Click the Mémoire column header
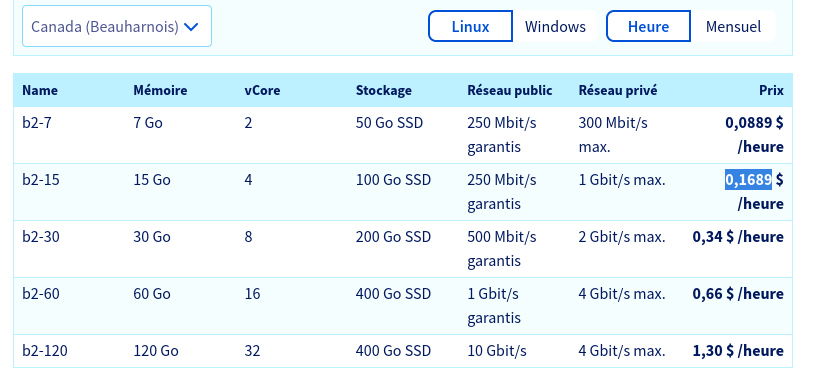 (x=160, y=91)
